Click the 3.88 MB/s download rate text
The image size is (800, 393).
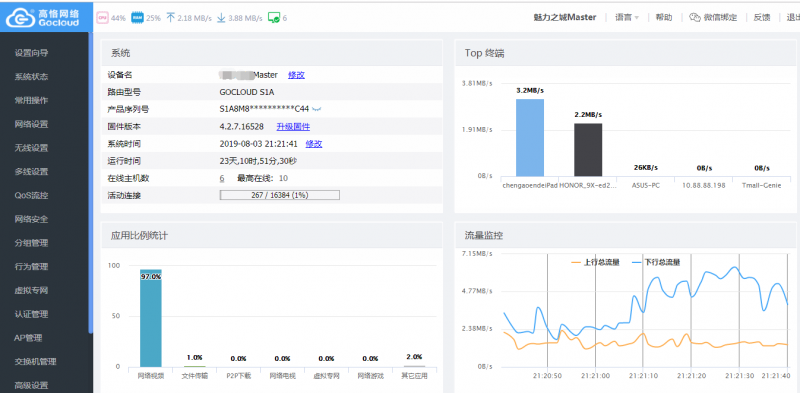click(x=245, y=18)
